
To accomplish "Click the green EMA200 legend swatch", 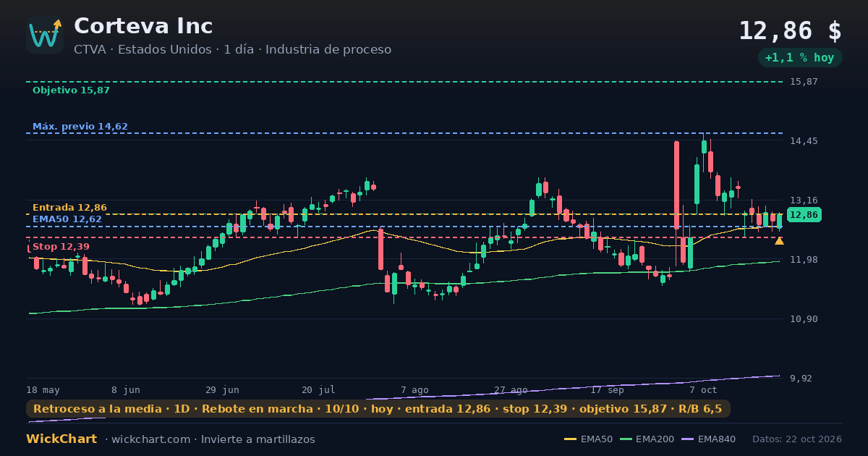I will point(626,439).
